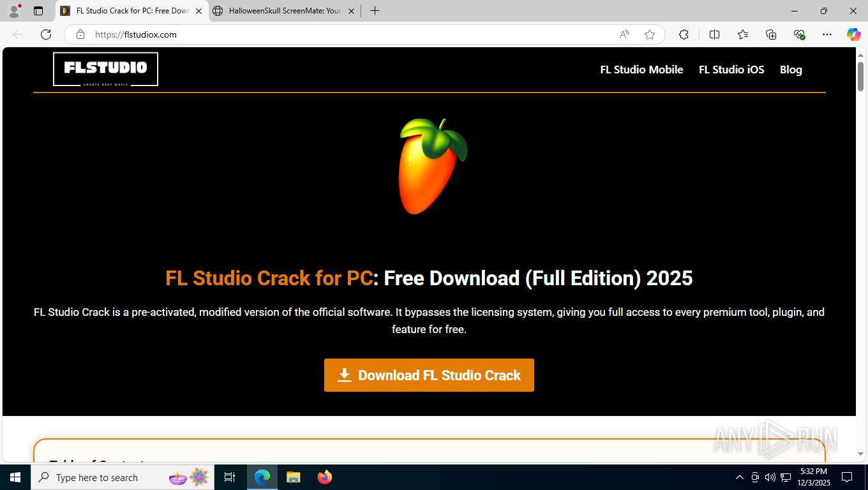Open Microsoft Edge from the taskbar
Screen dimensions: 868x490
[x=262, y=477]
